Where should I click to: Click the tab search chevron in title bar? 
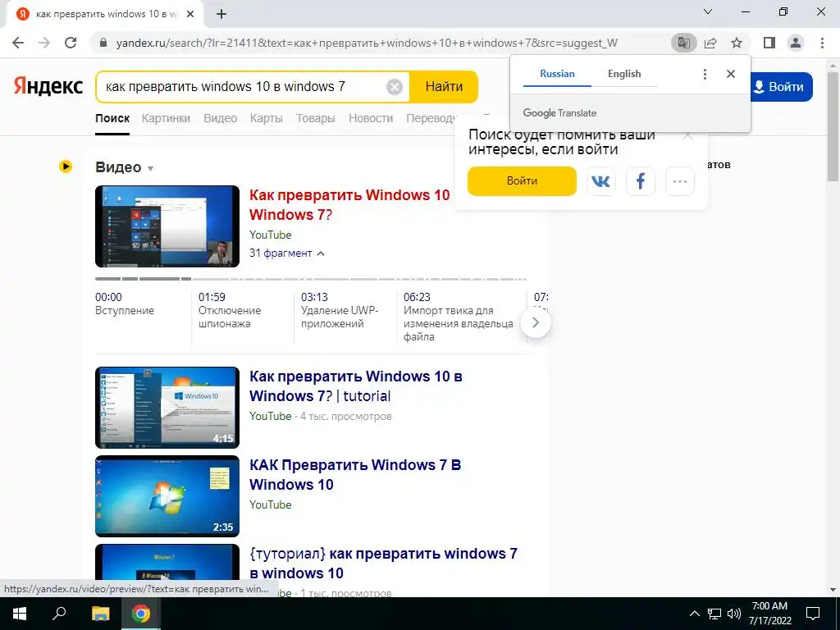tap(708, 11)
